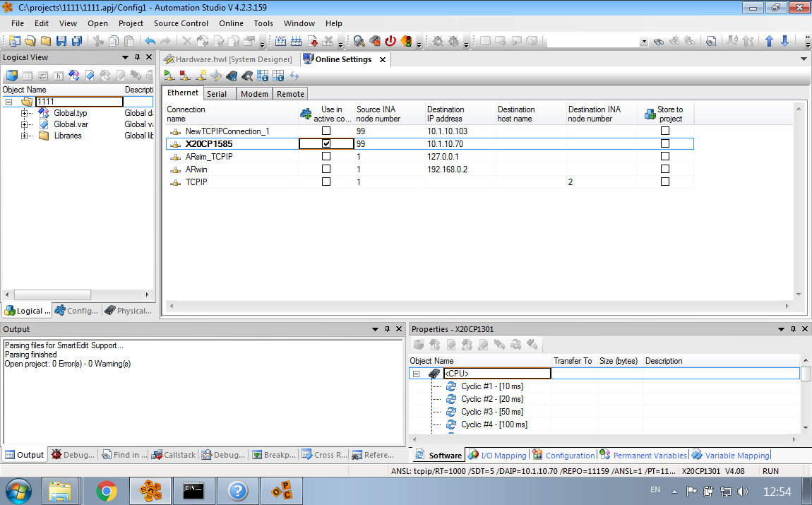Open the Permanent Variables tab
The height and width of the screenshot is (505, 812).
[644, 456]
